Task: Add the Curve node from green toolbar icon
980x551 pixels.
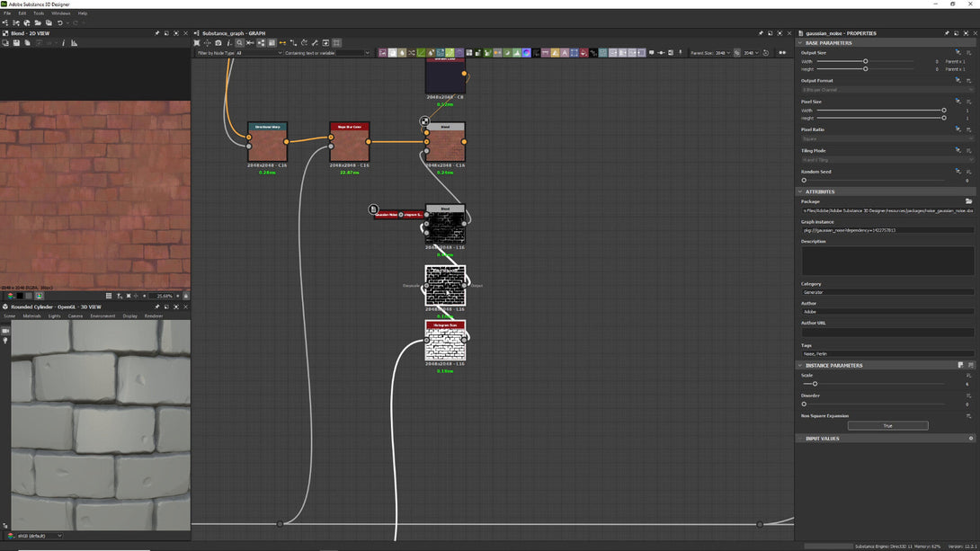Action: [x=422, y=53]
